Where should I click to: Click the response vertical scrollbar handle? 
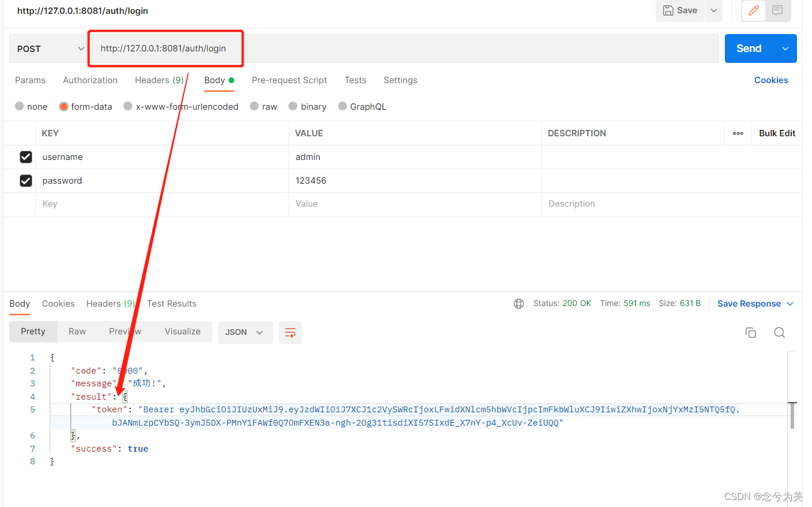[792, 416]
